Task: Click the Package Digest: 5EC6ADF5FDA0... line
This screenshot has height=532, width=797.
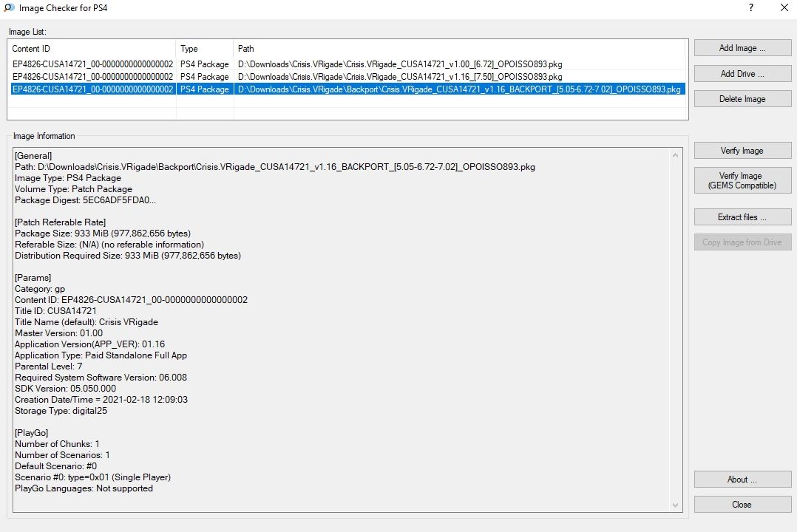Action: pyautogui.click(x=86, y=200)
